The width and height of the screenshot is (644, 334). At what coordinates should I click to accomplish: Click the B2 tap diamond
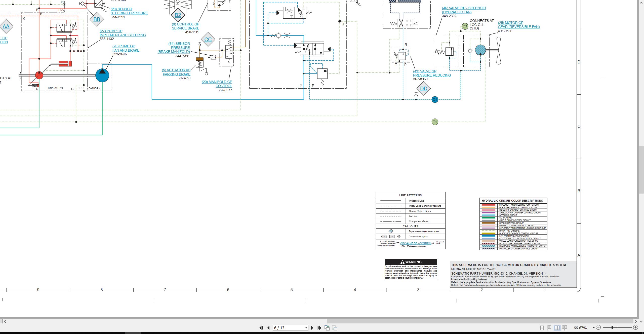178,15
